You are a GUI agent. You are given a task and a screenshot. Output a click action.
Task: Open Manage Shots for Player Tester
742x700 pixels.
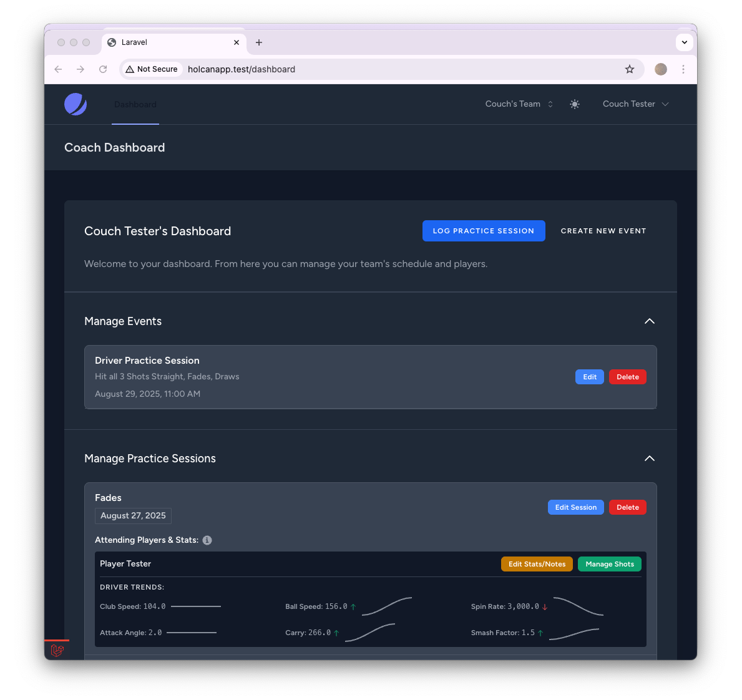609,563
